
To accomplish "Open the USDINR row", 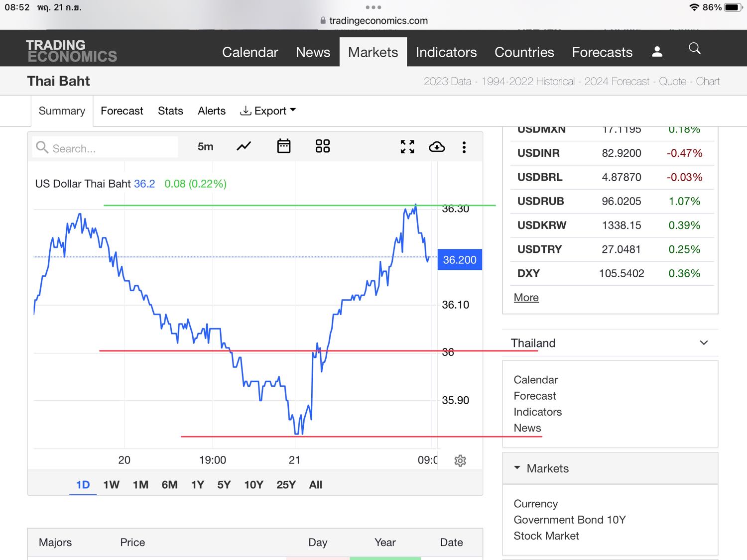I will [x=612, y=153].
